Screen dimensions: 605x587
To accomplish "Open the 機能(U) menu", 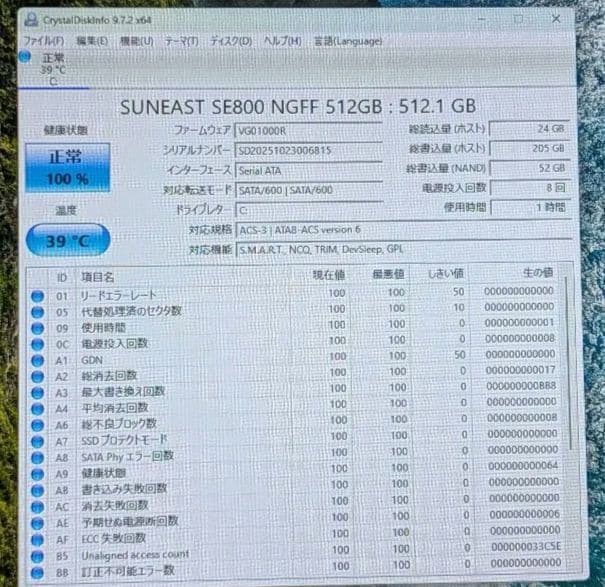I will (137, 41).
